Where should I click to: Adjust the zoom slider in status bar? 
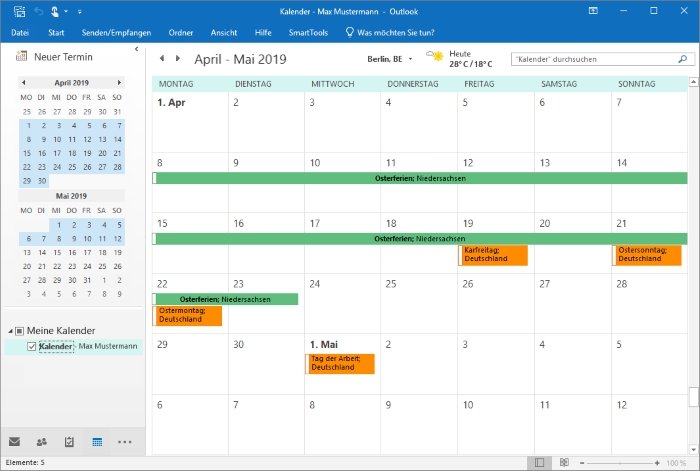620,463
